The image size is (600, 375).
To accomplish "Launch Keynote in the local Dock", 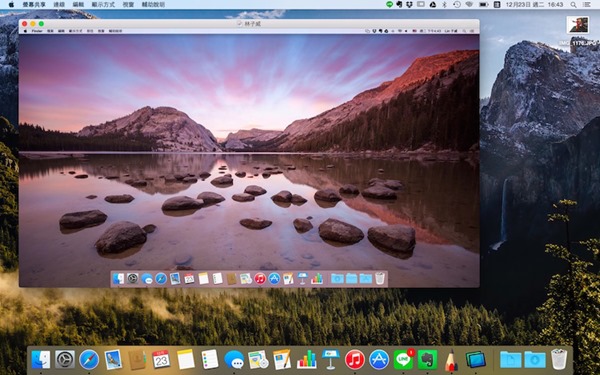I will (x=331, y=359).
